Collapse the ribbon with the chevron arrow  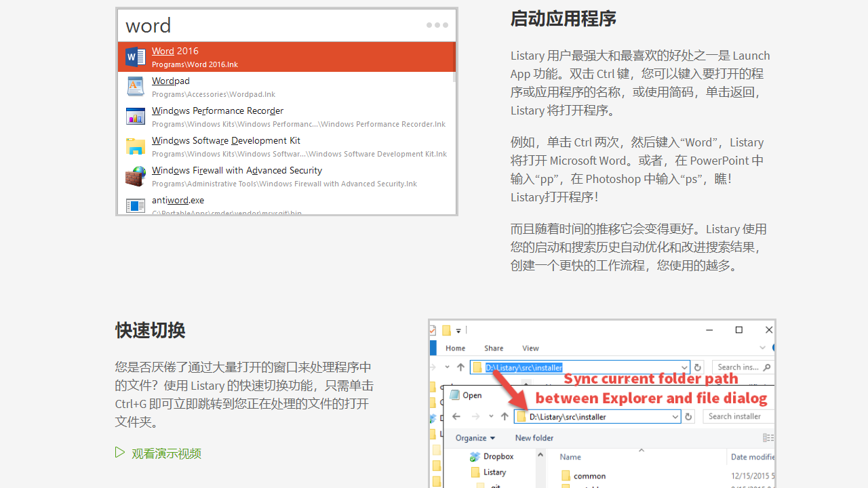pyautogui.click(x=762, y=347)
